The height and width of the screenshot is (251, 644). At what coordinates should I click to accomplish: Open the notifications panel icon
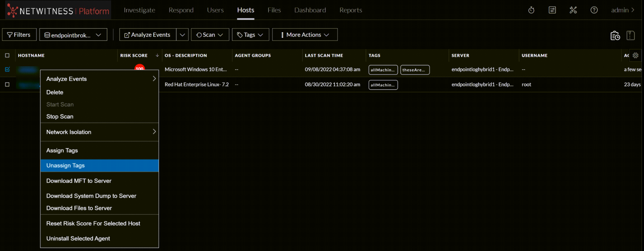pos(552,10)
